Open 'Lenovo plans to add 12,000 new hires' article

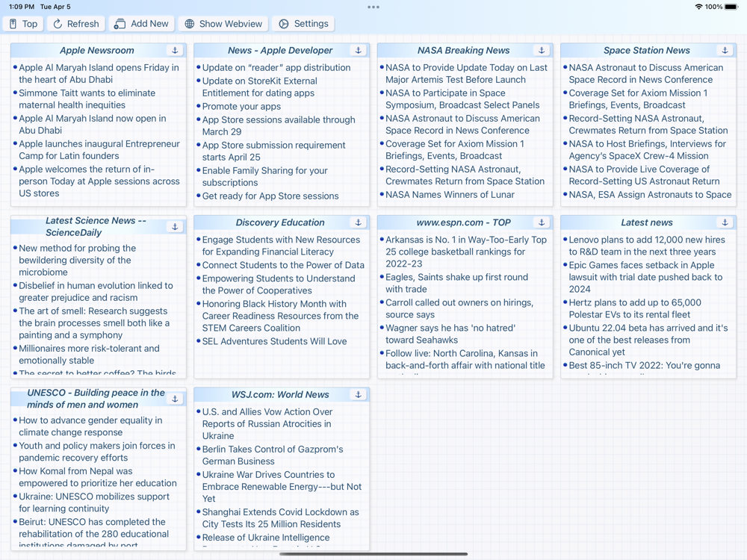(647, 246)
